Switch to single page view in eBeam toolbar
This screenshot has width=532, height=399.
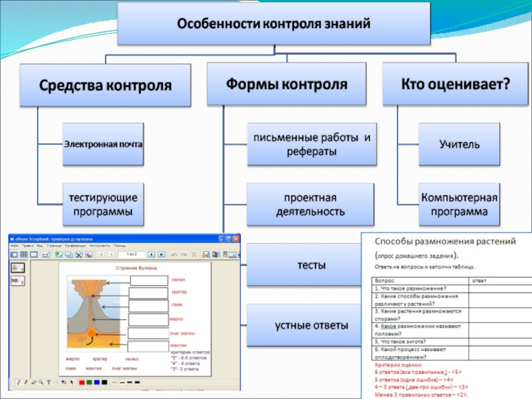pyautogui.click(x=14, y=255)
